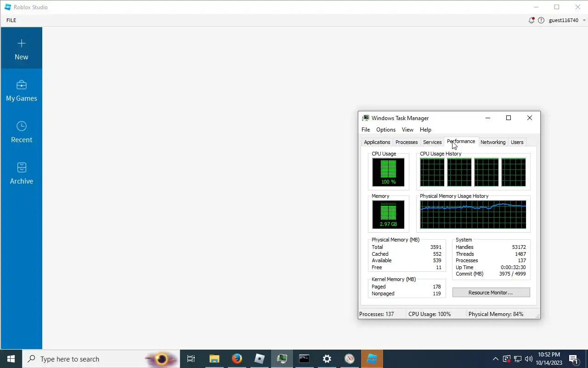This screenshot has height=368, width=588.
Task: Open the help question mark icon
Action: point(541,20)
